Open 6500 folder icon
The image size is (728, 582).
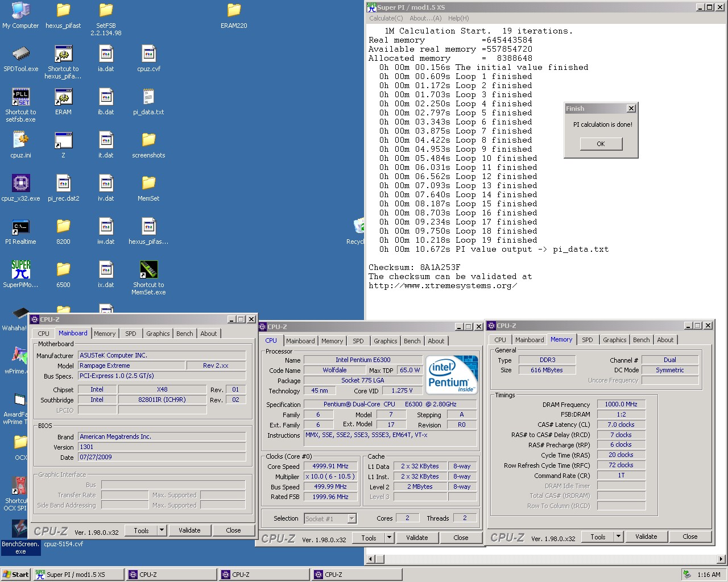click(x=63, y=275)
